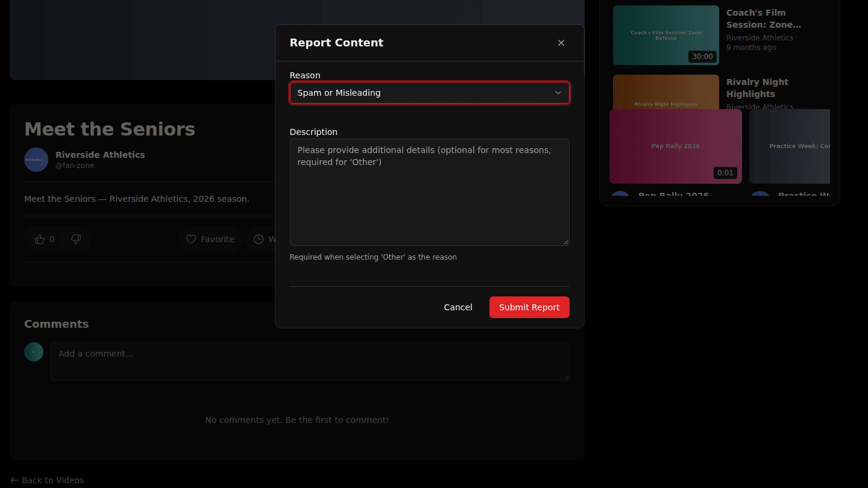Cancel the report dialog
This screenshot has height=488, width=868.
coord(458,307)
